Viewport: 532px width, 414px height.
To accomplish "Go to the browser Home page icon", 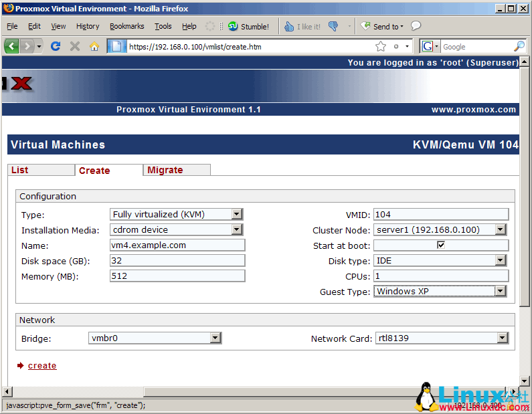I will (94, 46).
